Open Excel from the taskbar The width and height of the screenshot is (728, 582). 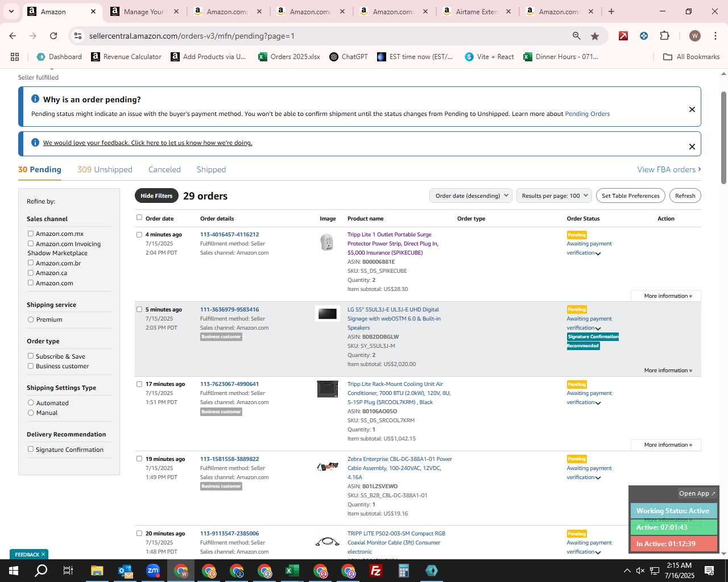(x=292, y=571)
